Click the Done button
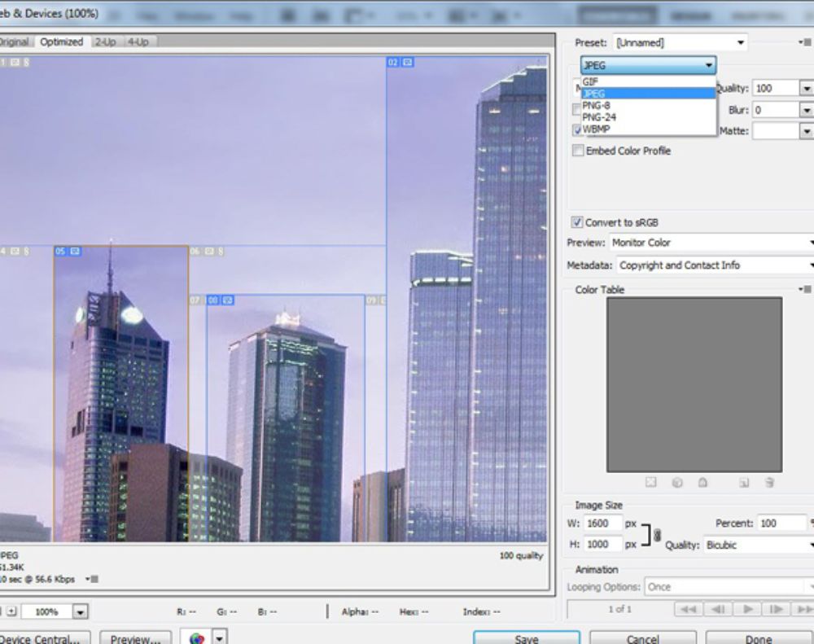 click(x=759, y=638)
